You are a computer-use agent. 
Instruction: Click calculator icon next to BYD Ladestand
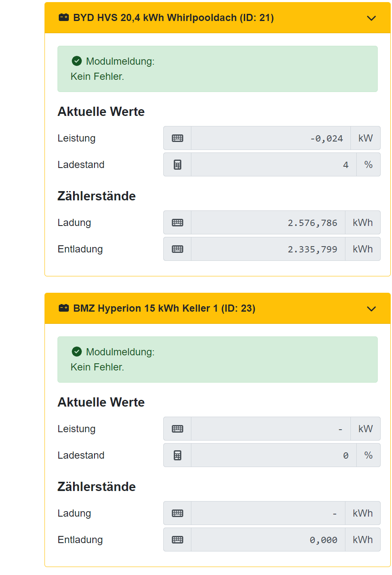(x=178, y=165)
